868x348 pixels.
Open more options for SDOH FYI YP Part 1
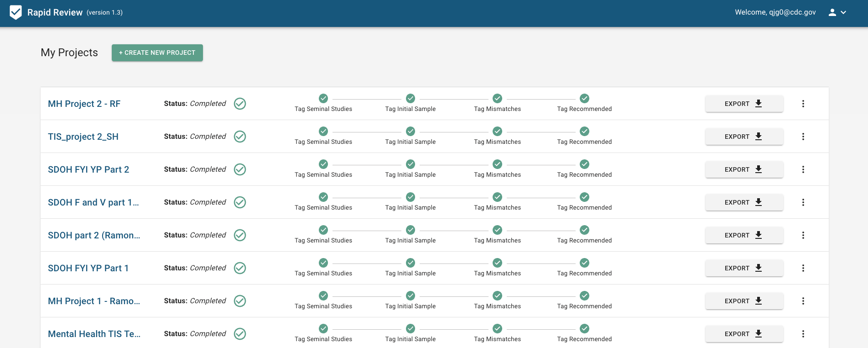803,268
